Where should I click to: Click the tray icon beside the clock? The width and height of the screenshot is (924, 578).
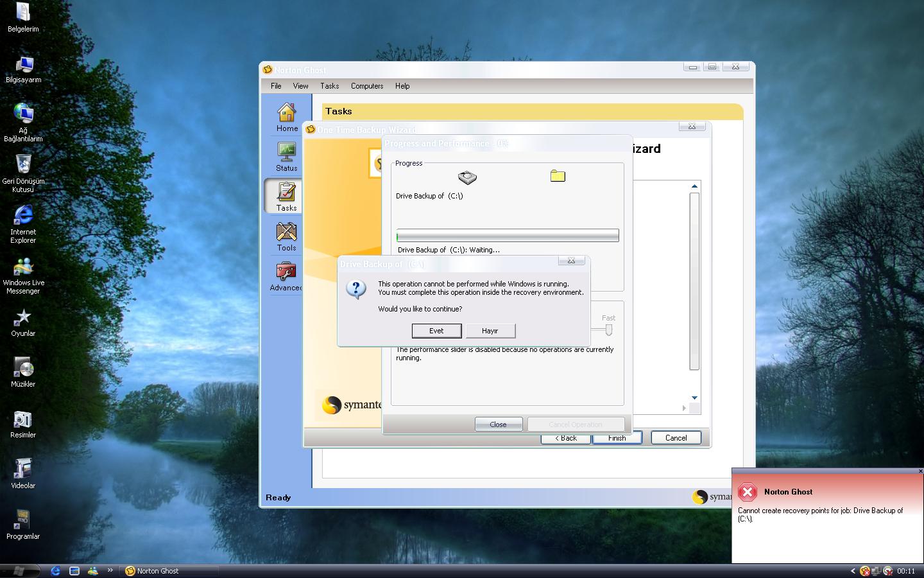(887, 571)
